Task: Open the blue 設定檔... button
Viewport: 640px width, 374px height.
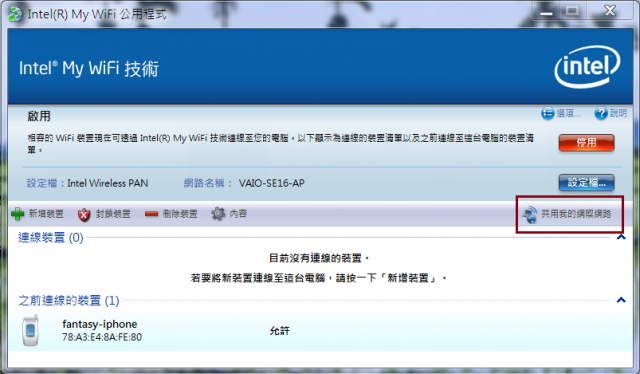Action: [x=586, y=183]
